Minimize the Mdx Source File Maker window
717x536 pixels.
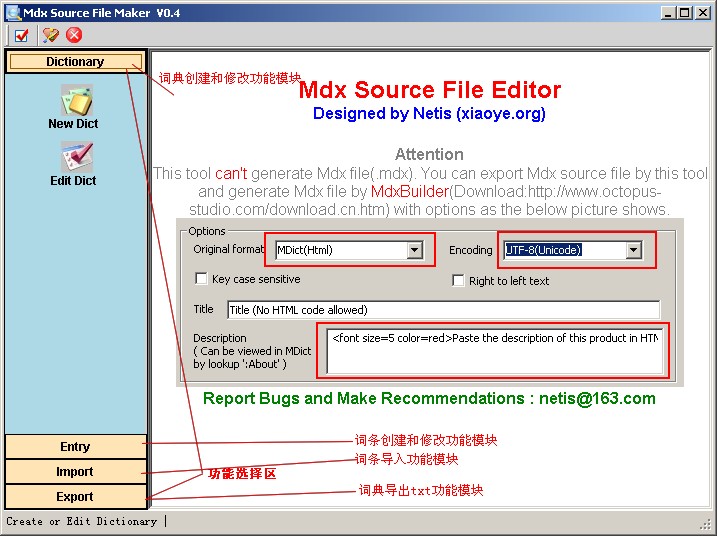click(668, 13)
